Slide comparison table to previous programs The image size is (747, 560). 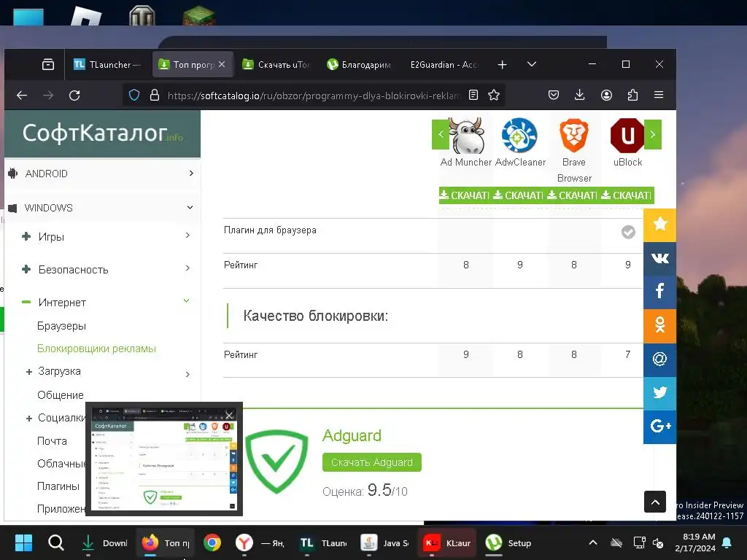(441, 134)
